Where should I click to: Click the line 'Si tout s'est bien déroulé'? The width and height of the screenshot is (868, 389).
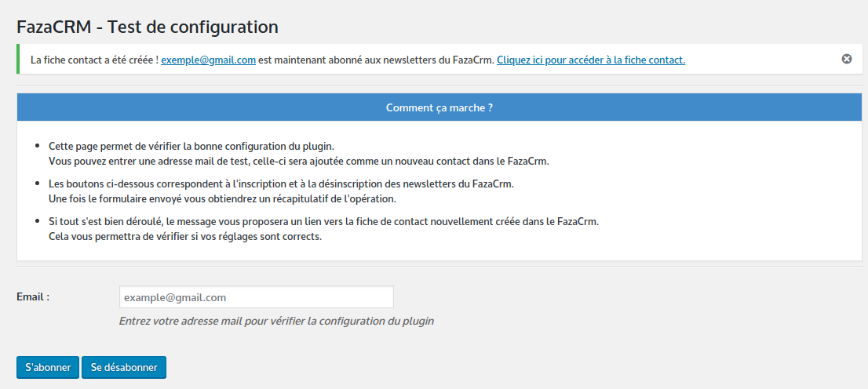tap(324, 221)
